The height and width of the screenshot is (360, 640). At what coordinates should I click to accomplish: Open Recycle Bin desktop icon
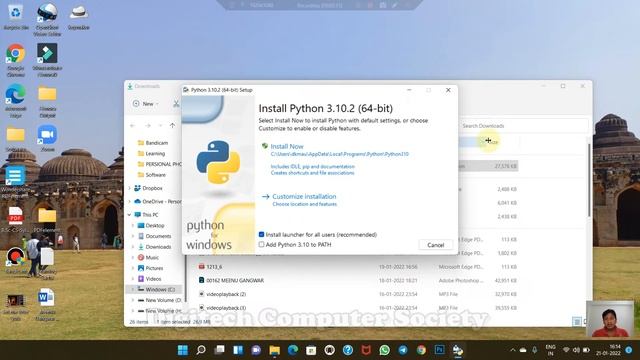pos(16,17)
